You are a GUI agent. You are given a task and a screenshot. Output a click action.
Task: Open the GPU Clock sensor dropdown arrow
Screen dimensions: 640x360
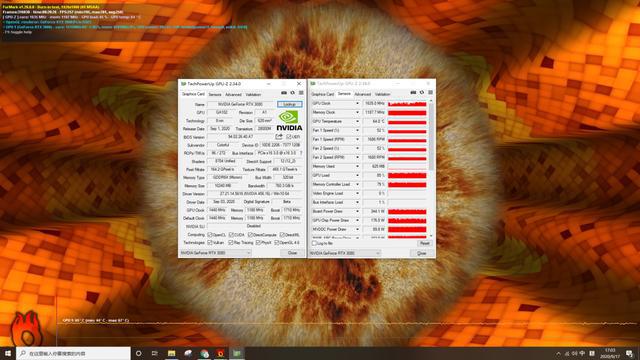pos(358,104)
